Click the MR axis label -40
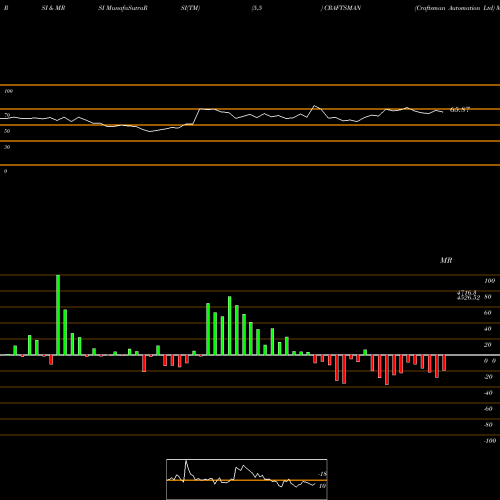 point(488,393)
